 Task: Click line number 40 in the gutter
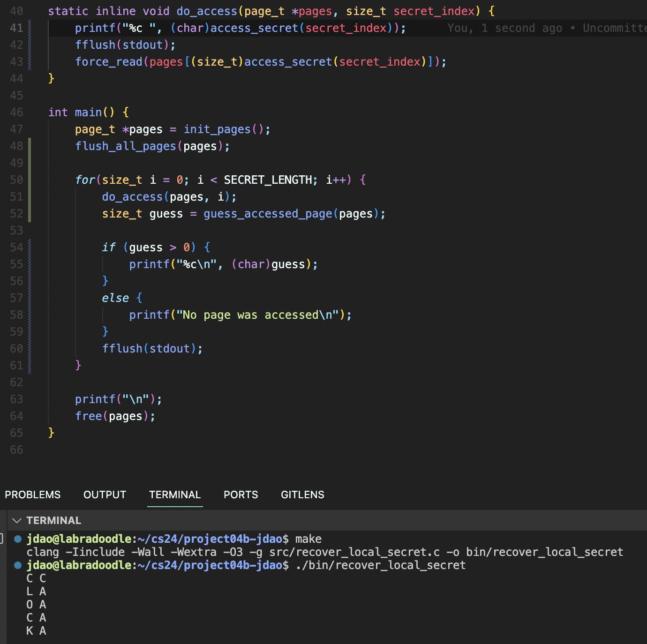coord(16,11)
